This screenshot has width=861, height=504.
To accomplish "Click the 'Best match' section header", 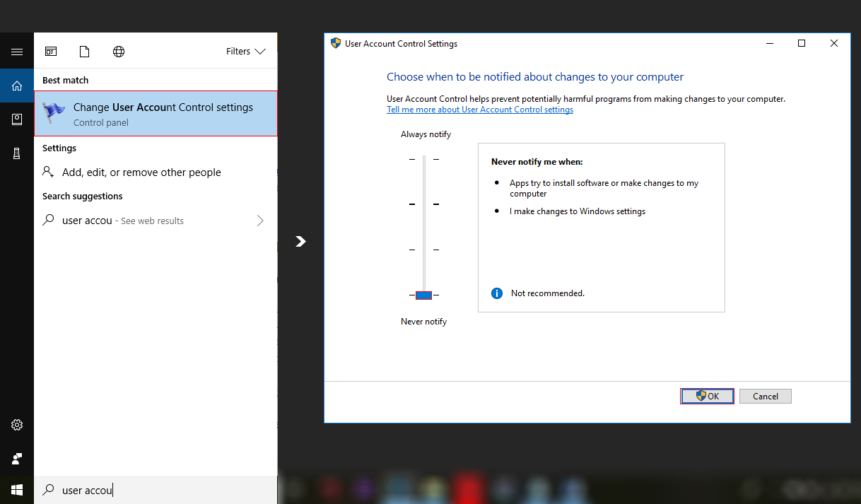I will pos(66,81).
